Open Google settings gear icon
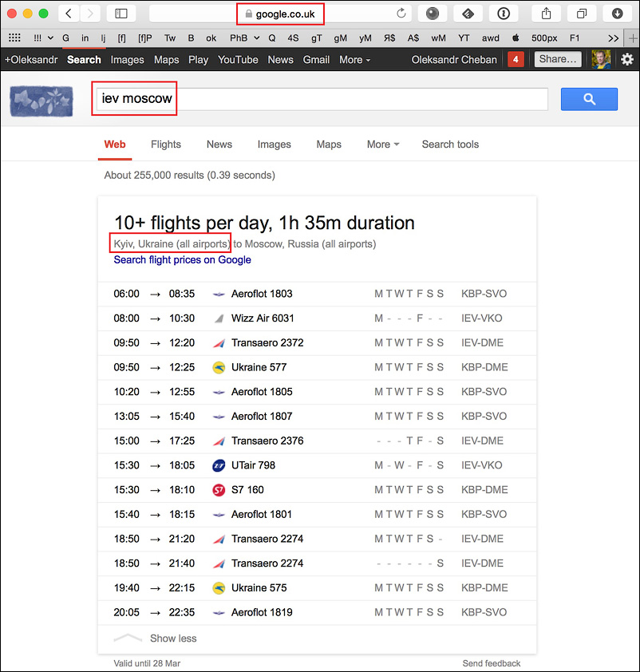 coord(627,60)
